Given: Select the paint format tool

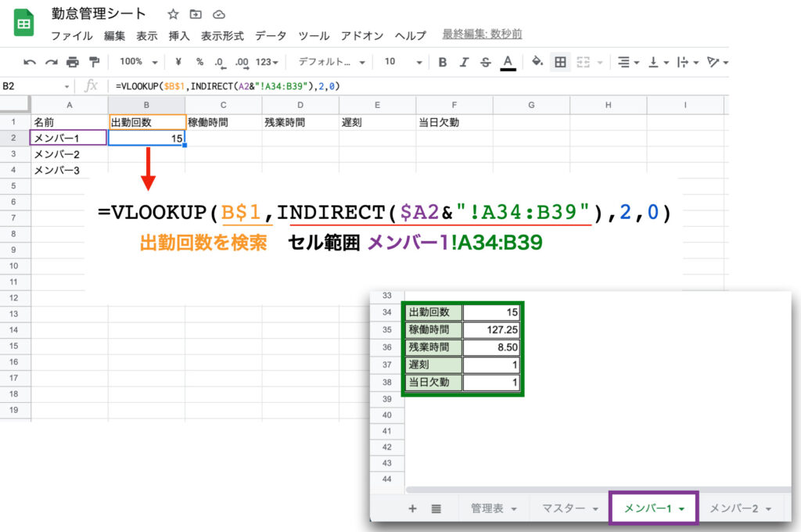Looking at the screenshot, I should coord(94,63).
